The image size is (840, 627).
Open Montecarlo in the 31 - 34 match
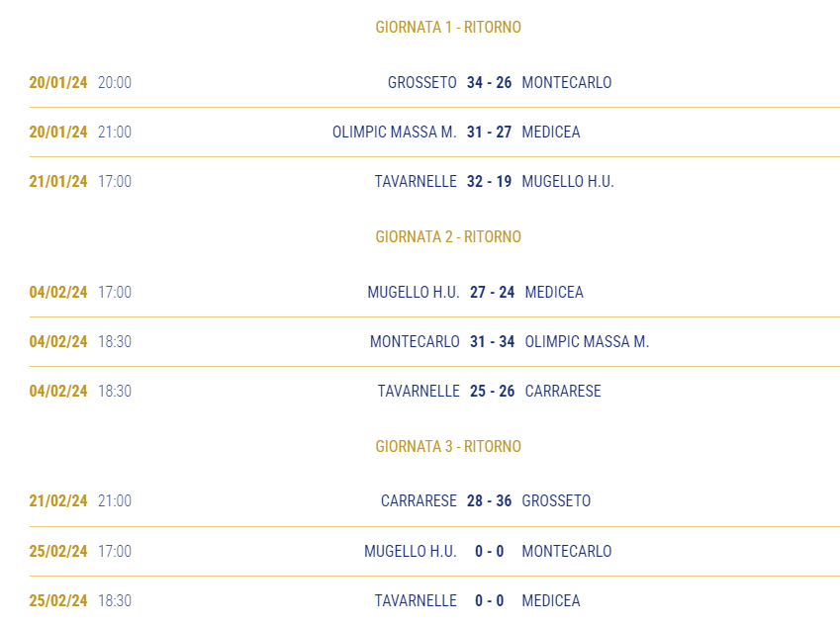tap(415, 341)
